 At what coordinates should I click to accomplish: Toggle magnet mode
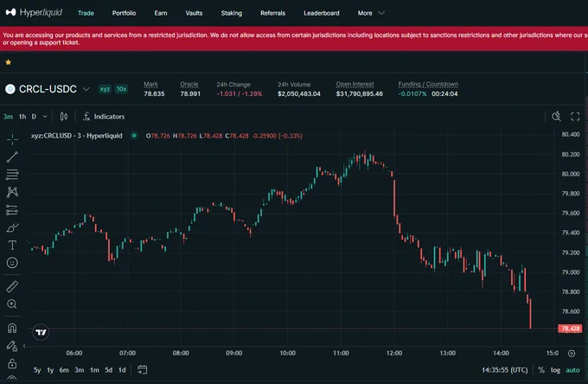[x=12, y=328]
